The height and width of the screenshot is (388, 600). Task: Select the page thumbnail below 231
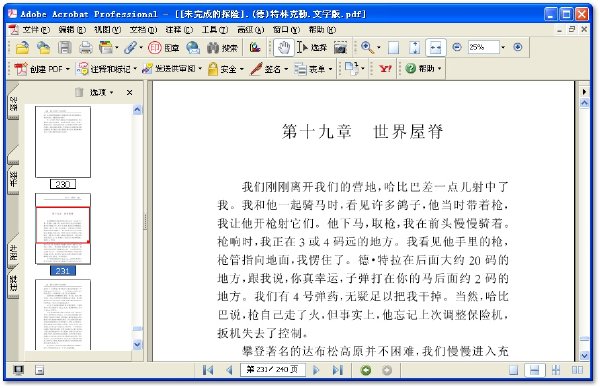tap(63, 315)
